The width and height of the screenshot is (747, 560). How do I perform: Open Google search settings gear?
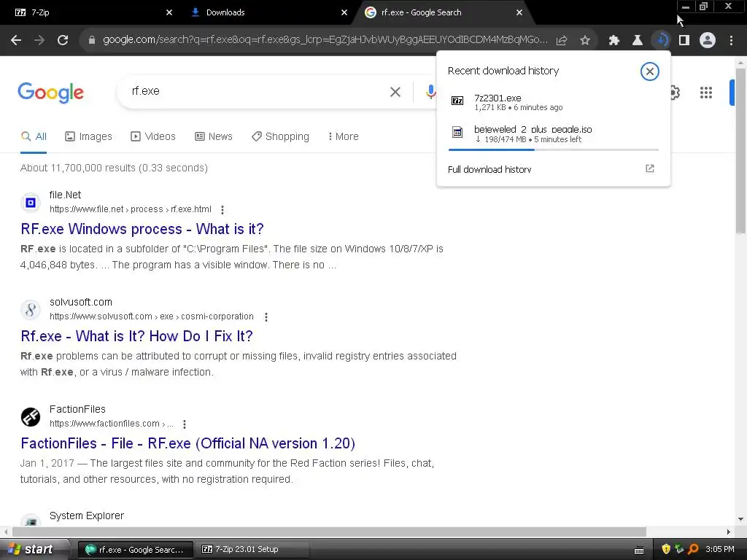tap(675, 93)
